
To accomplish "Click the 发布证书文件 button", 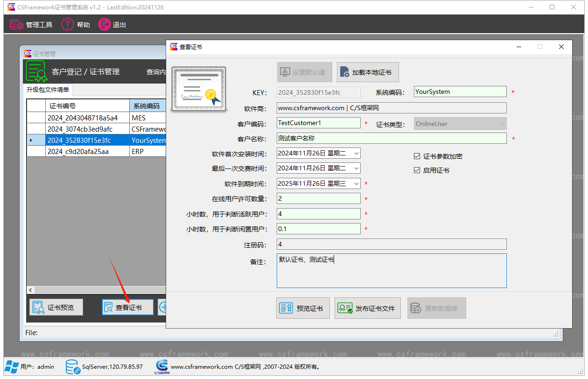I will pyautogui.click(x=368, y=308).
